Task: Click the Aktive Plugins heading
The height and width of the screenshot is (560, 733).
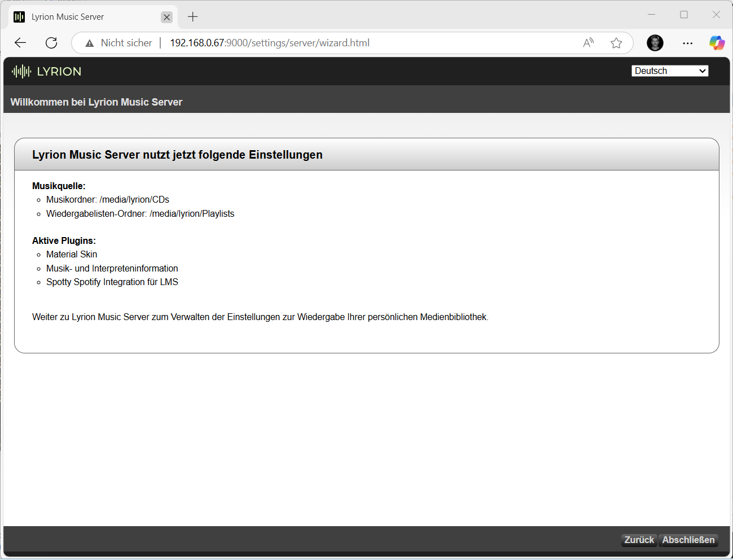Action: [x=64, y=240]
